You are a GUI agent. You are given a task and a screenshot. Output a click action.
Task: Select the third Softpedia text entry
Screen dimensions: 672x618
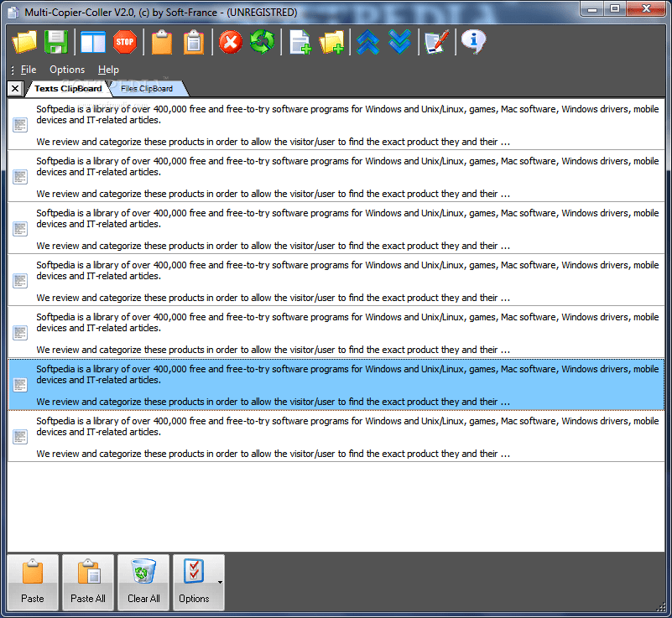336,228
